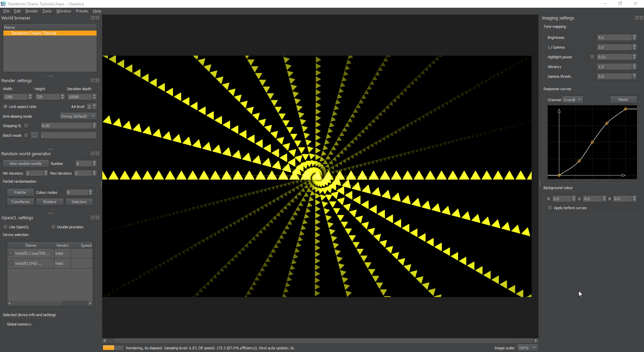The image size is (644, 352).
Task: Increase the Colour nodes stepper
Action: tap(90, 191)
